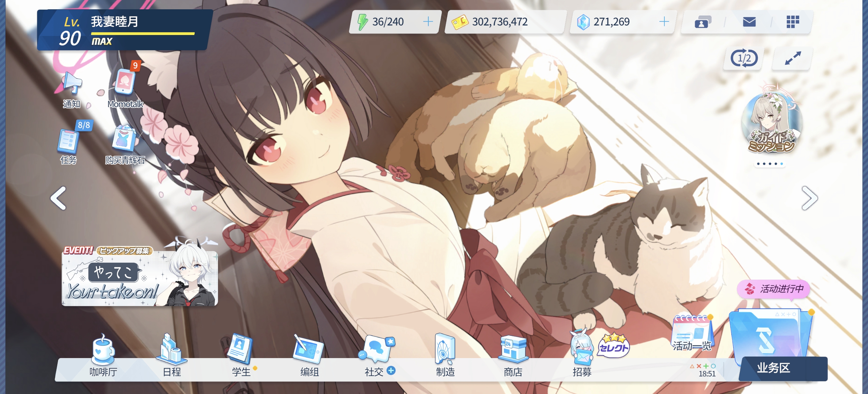Select the last banner pagination dot

782,164
